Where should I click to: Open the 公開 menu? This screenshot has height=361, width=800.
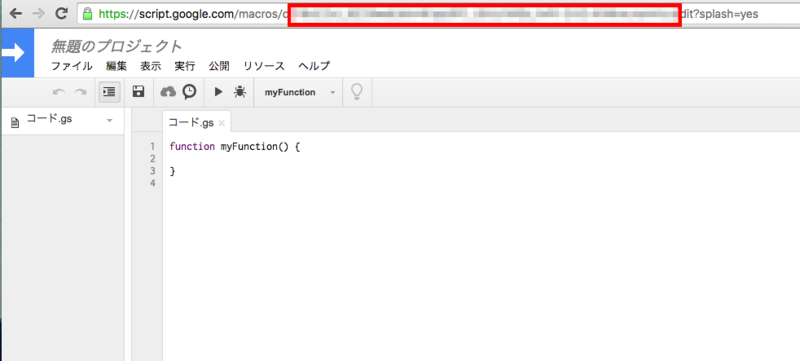tap(219, 66)
